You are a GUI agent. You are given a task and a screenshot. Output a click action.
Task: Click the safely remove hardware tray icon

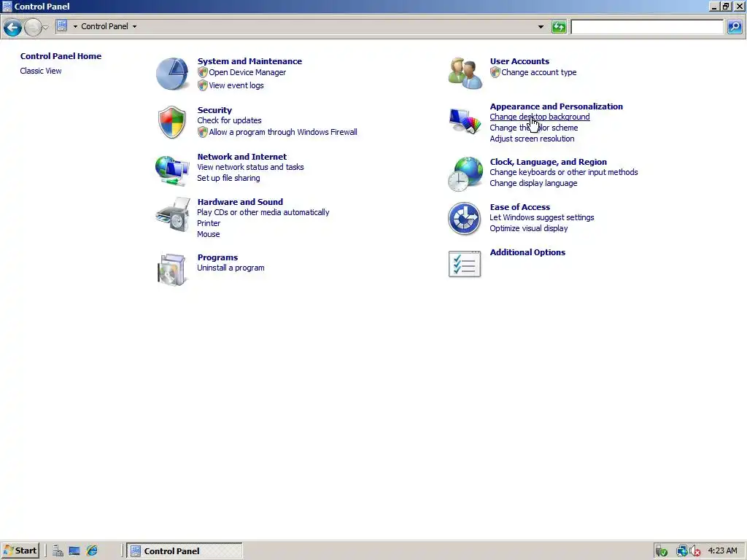click(x=661, y=551)
